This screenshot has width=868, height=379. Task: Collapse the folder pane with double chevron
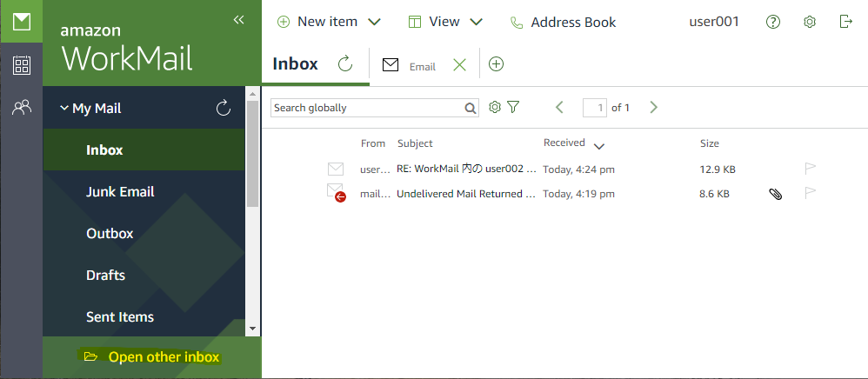coord(238,21)
